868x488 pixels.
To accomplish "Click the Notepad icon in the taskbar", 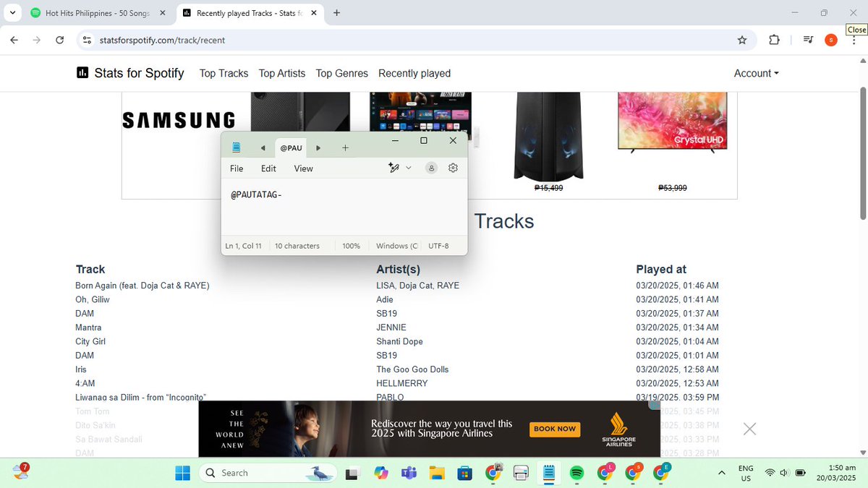I will tap(549, 473).
